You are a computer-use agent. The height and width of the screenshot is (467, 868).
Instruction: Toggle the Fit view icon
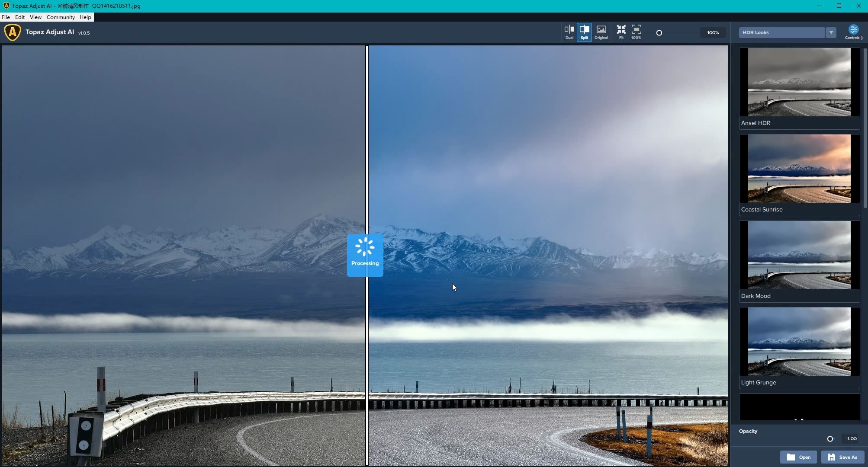[620, 32]
